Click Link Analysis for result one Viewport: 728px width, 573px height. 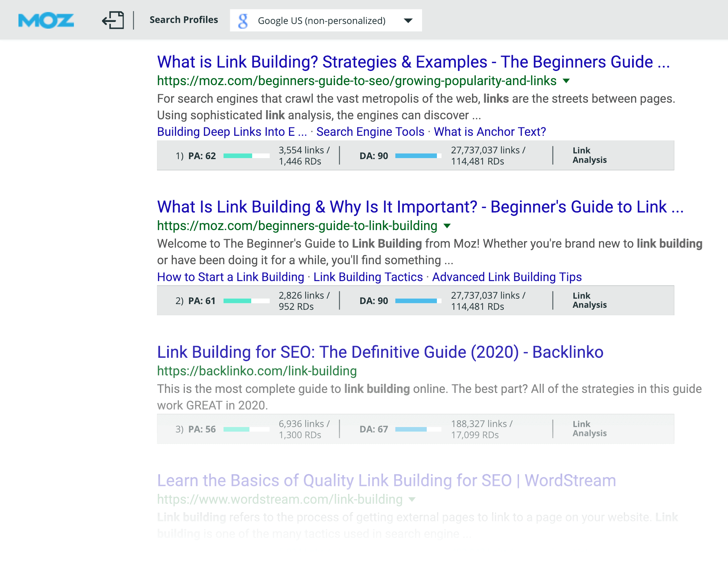point(590,155)
